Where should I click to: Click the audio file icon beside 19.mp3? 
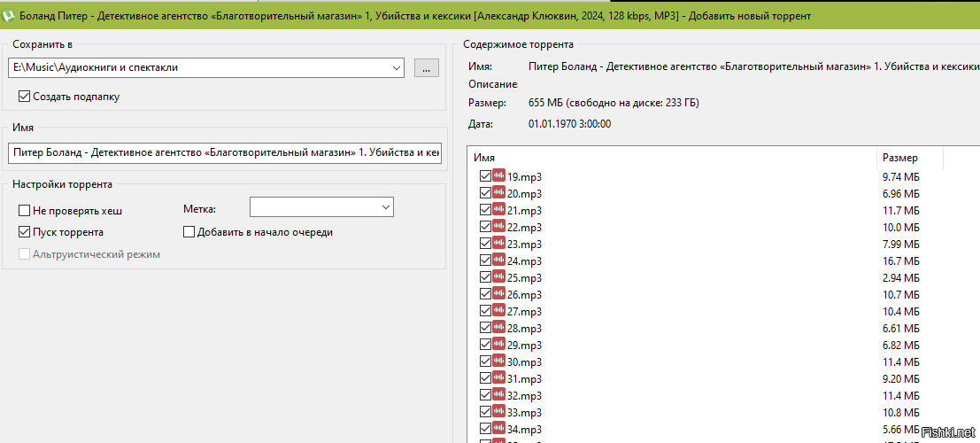coord(498,176)
